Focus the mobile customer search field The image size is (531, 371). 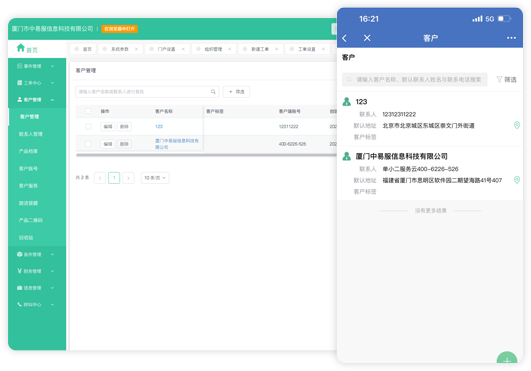[x=415, y=80]
